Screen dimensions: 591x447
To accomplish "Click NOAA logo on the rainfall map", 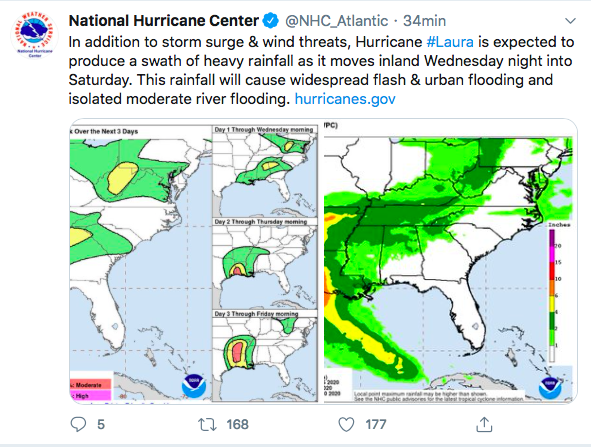I will click(x=550, y=387).
